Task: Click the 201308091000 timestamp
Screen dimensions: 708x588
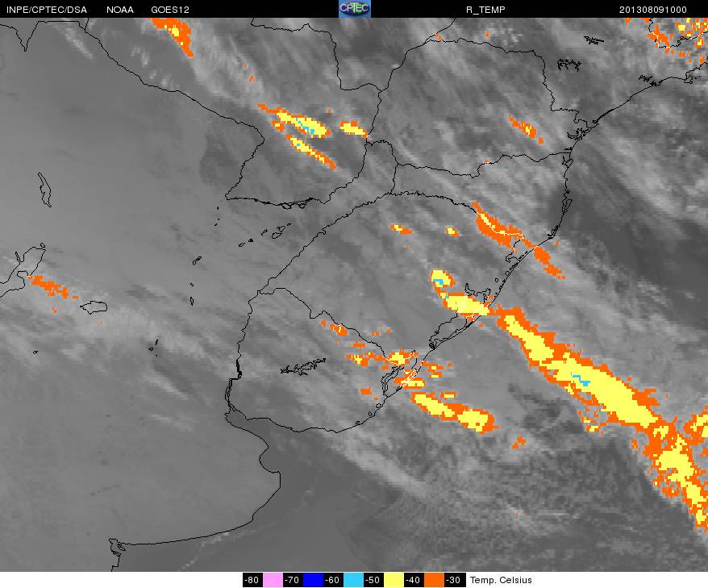Action: (x=653, y=10)
